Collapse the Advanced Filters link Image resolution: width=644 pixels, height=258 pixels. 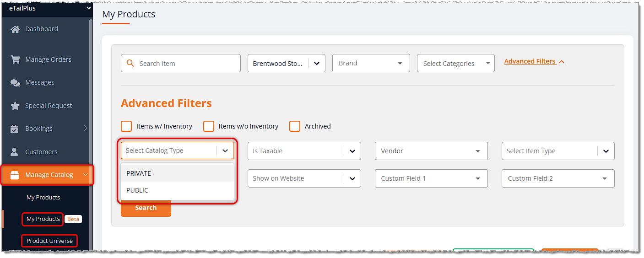pos(534,61)
